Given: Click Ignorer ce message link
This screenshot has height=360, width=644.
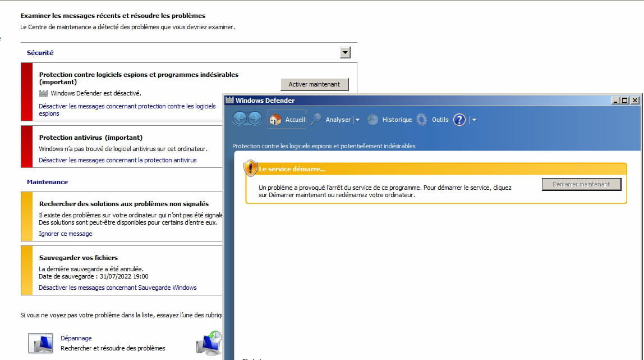Looking at the screenshot, I should (x=65, y=234).
